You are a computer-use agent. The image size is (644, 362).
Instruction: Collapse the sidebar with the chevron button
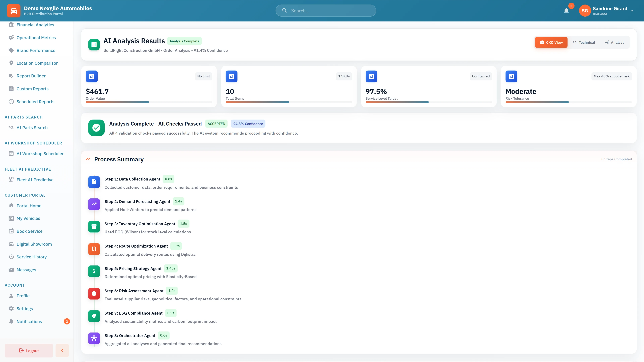tap(62, 350)
